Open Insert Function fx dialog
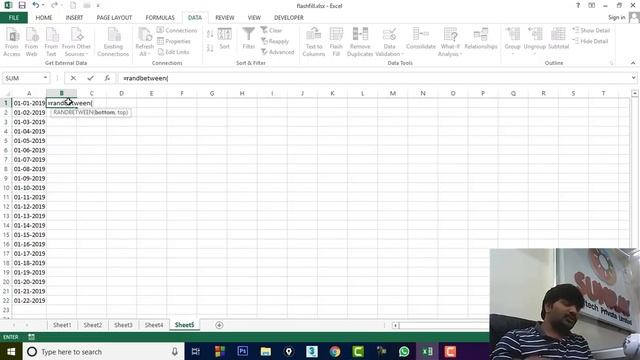 [x=107, y=78]
